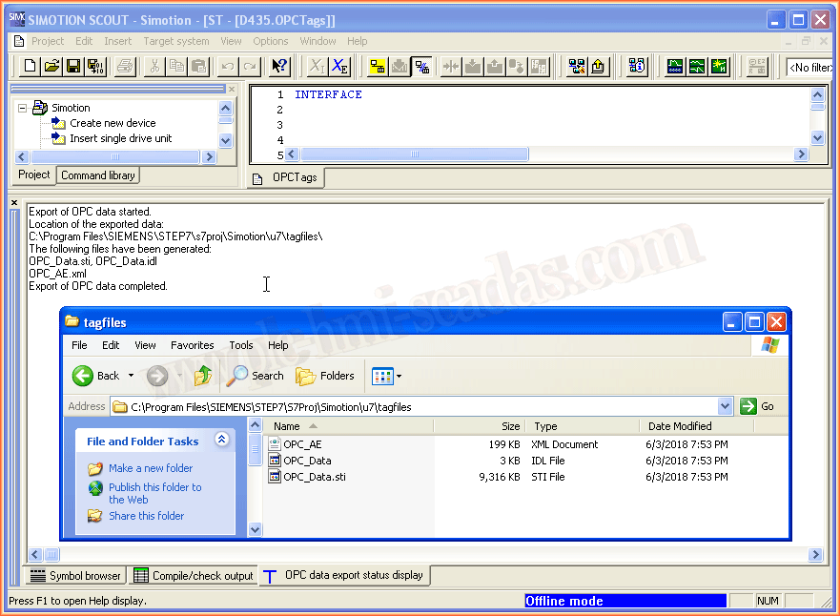Click the New project toolbar icon

click(x=30, y=66)
